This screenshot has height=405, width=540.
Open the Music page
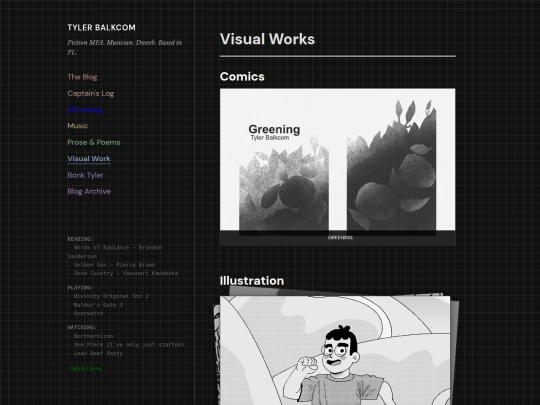pyautogui.click(x=77, y=126)
